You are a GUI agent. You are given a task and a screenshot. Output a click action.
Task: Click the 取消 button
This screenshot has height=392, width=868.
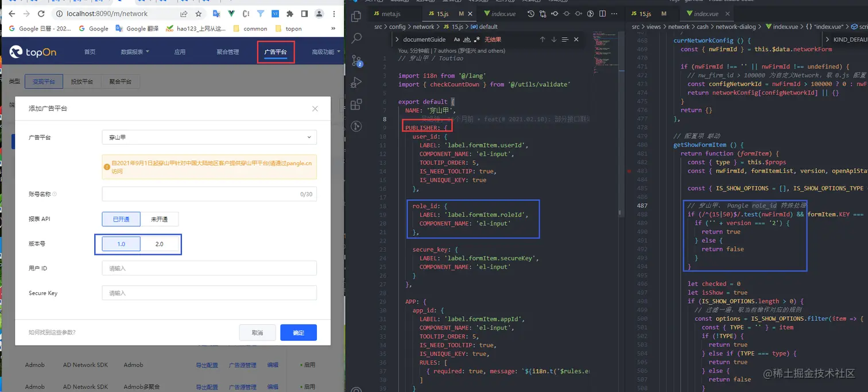(x=257, y=332)
